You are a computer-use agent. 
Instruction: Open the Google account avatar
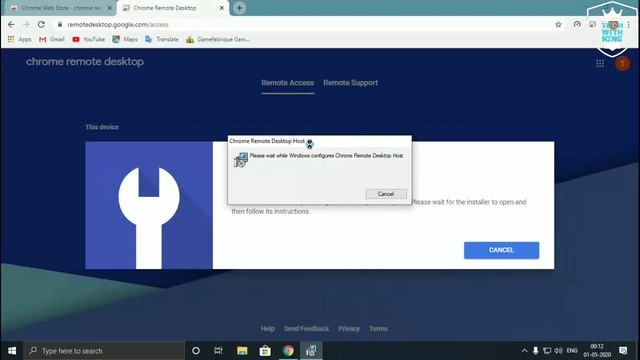622,63
